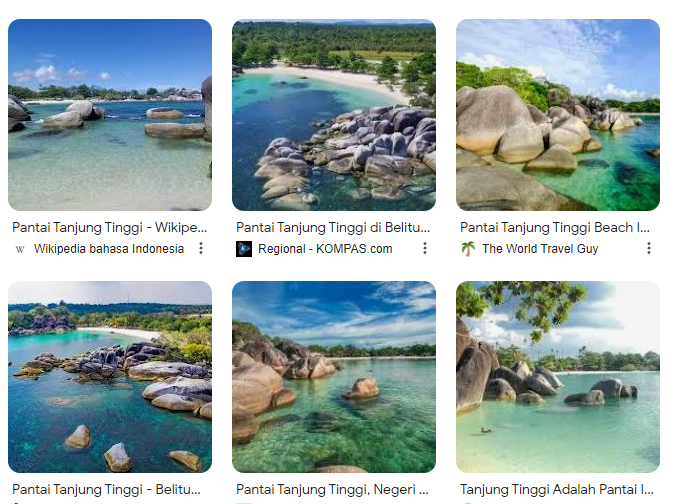Open three-dot menu for Wikipedia result
The width and height of the screenshot is (692, 504).
click(201, 248)
